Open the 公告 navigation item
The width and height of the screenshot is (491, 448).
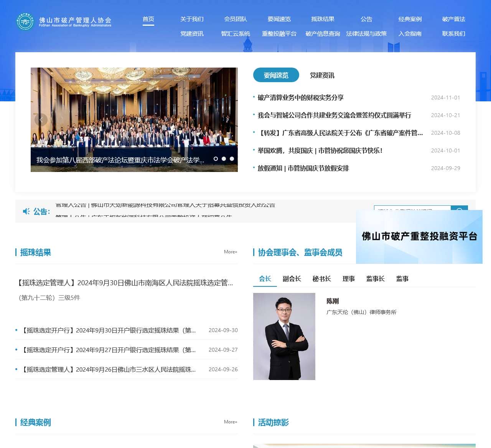pos(366,19)
